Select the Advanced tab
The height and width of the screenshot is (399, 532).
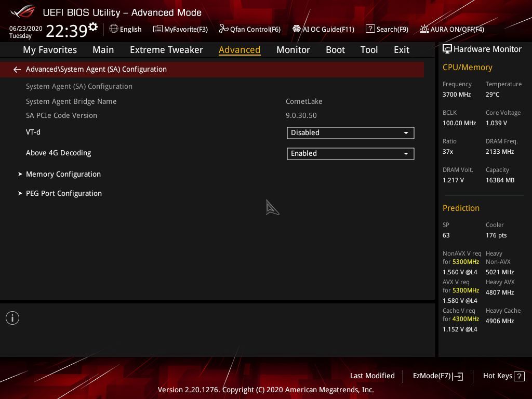[240, 50]
